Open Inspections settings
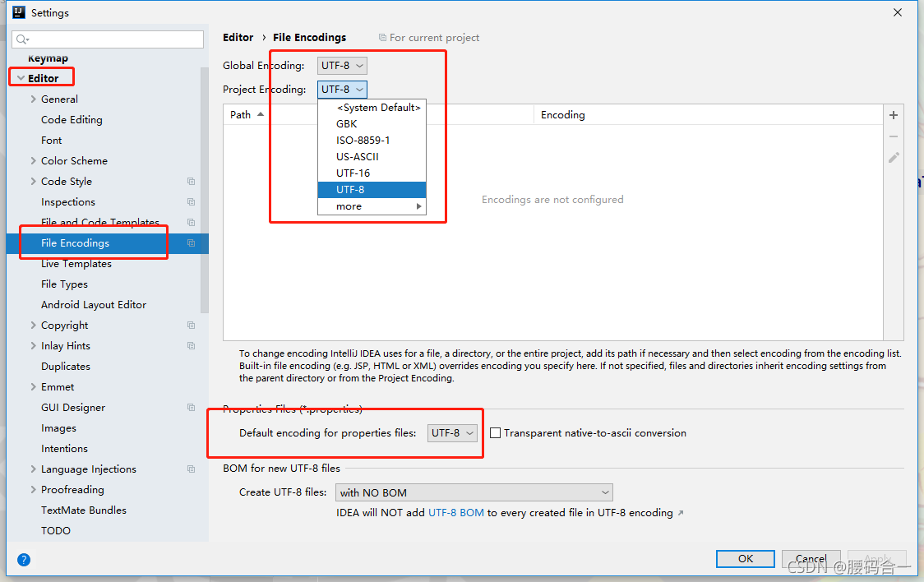Screen dimensions: 924x582 click(x=67, y=202)
